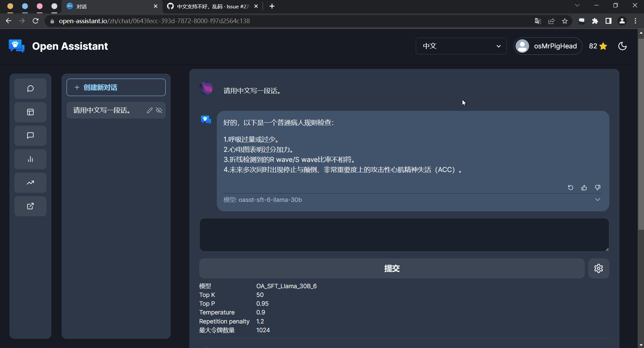Click the share page icon in address bar
The width and height of the screenshot is (644, 348).
tap(551, 21)
